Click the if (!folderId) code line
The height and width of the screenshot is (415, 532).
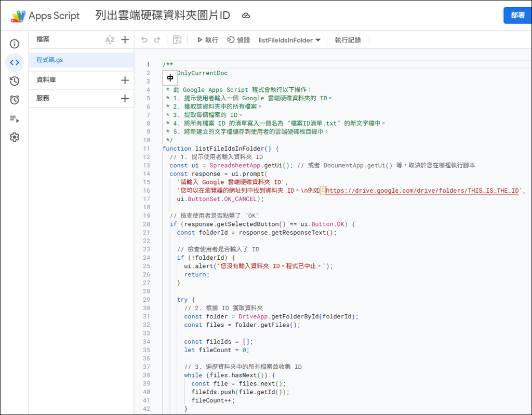[206, 258]
